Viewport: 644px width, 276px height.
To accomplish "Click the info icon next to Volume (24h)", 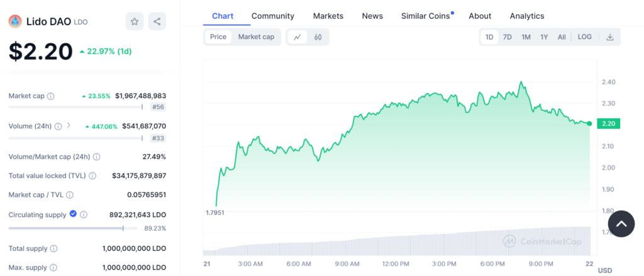I will click(x=58, y=126).
